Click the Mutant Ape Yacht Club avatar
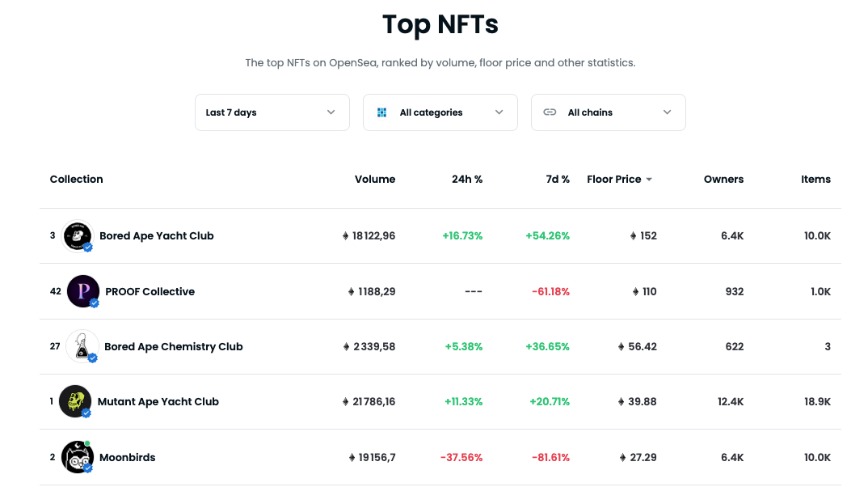 (75, 401)
